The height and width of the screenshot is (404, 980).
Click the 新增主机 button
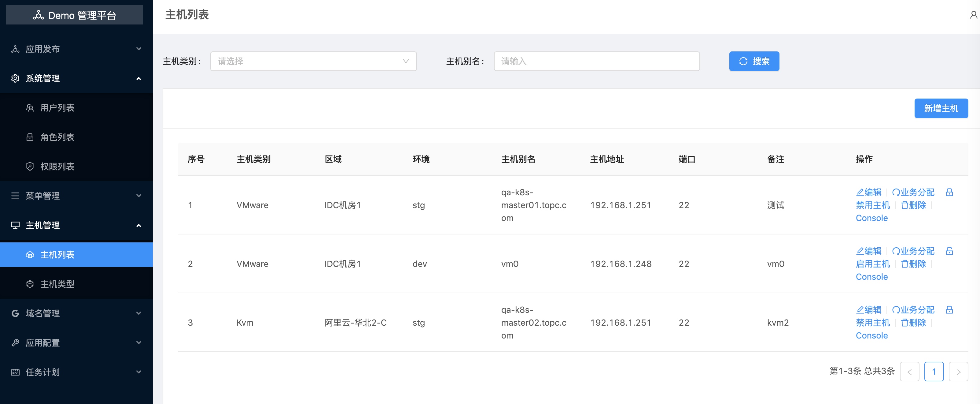pyautogui.click(x=941, y=109)
